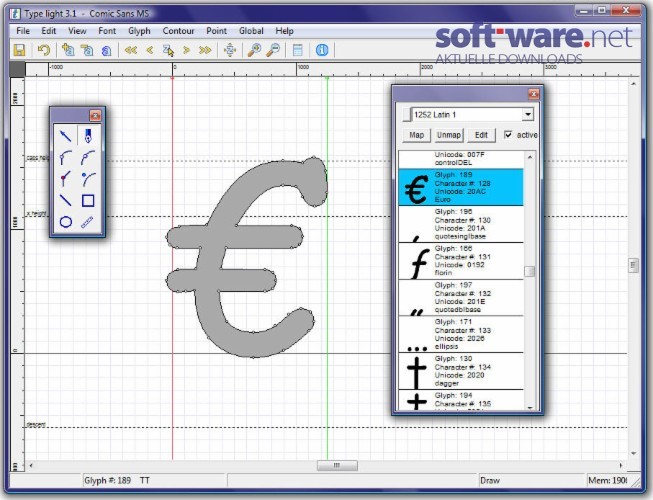Click the glyph list scroll-up arrow
The image size is (653, 500).
pyautogui.click(x=530, y=157)
